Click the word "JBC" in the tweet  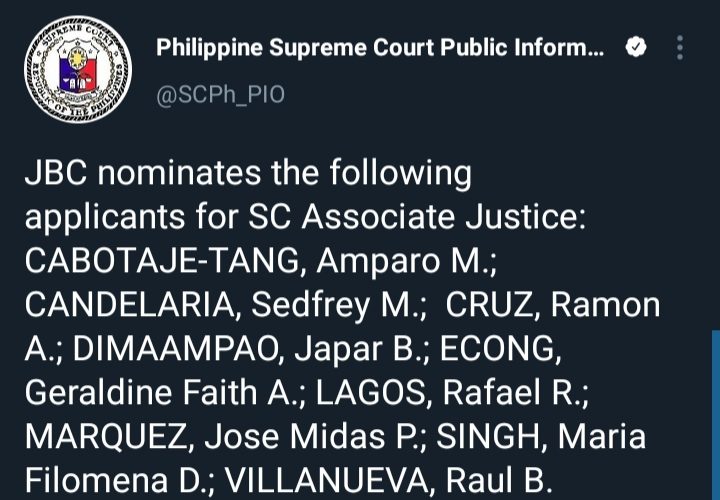coord(59,174)
